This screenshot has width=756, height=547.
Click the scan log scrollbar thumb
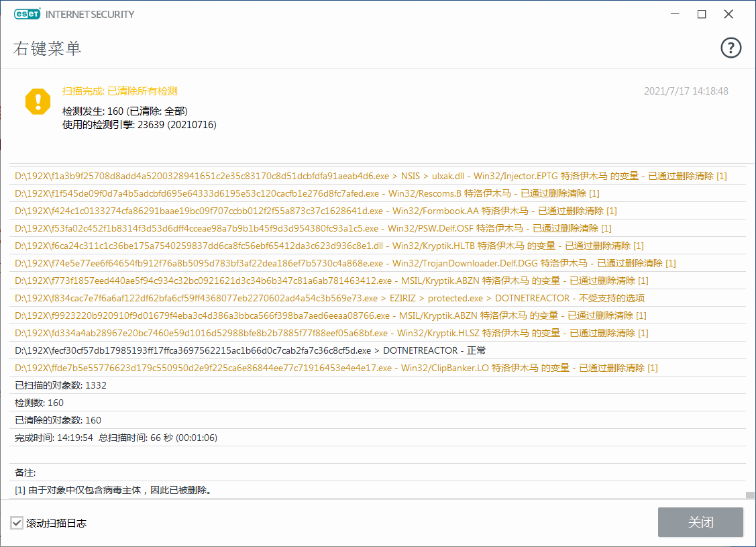pos(750,495)
